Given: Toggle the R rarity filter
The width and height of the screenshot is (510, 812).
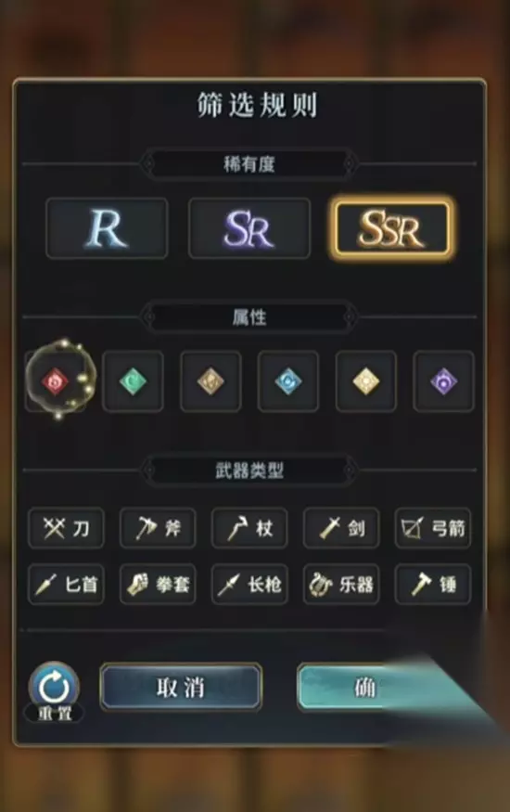Looking at the screenshot, I should coord(107,228).
